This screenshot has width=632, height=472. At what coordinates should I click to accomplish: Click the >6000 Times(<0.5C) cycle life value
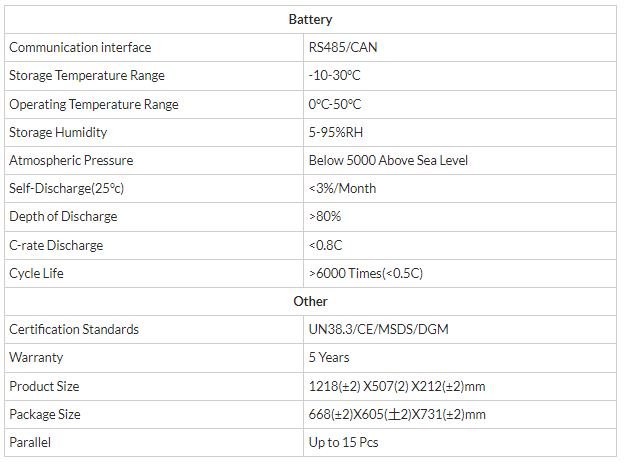coord(366,273)
